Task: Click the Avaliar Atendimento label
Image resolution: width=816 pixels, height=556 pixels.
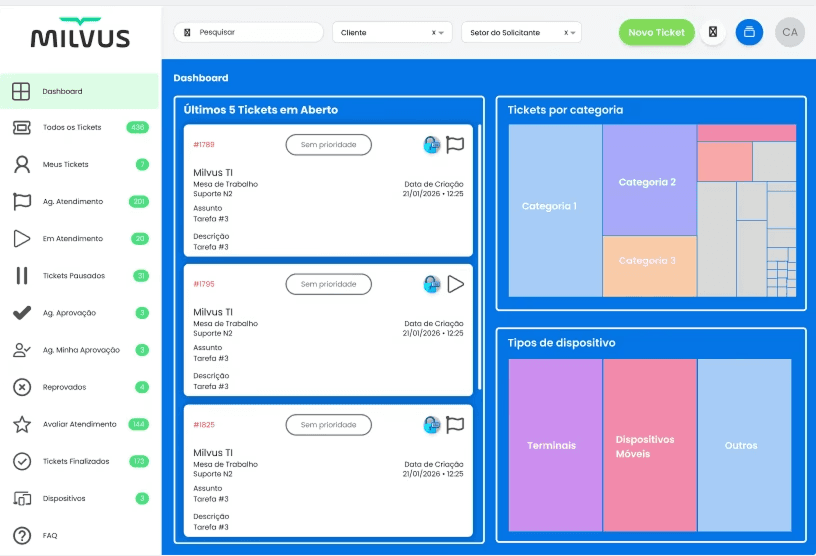Action: (x=80, y=424)
